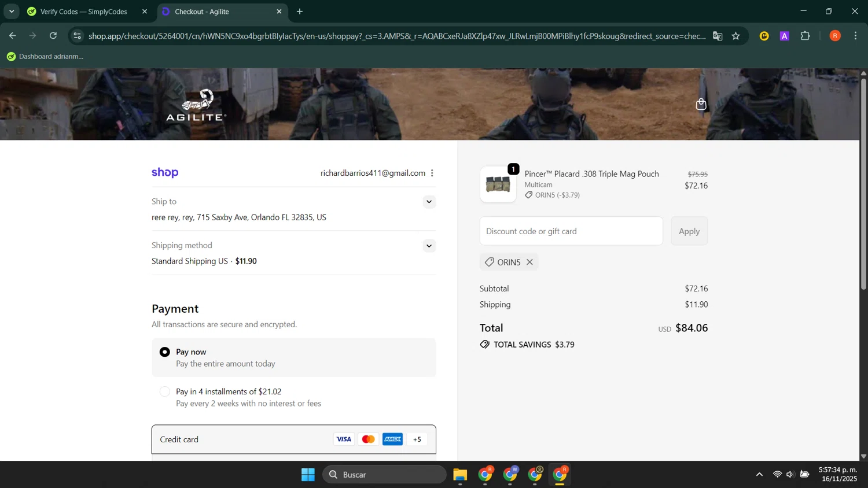Click the Apply discount button
This screenshot has width=868, height=488.
(689, 231)
